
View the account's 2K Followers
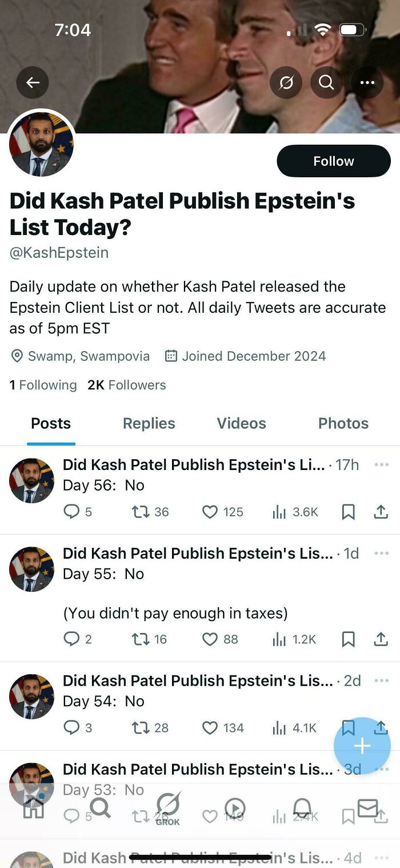pyautogui.click(x=126, y=385)
